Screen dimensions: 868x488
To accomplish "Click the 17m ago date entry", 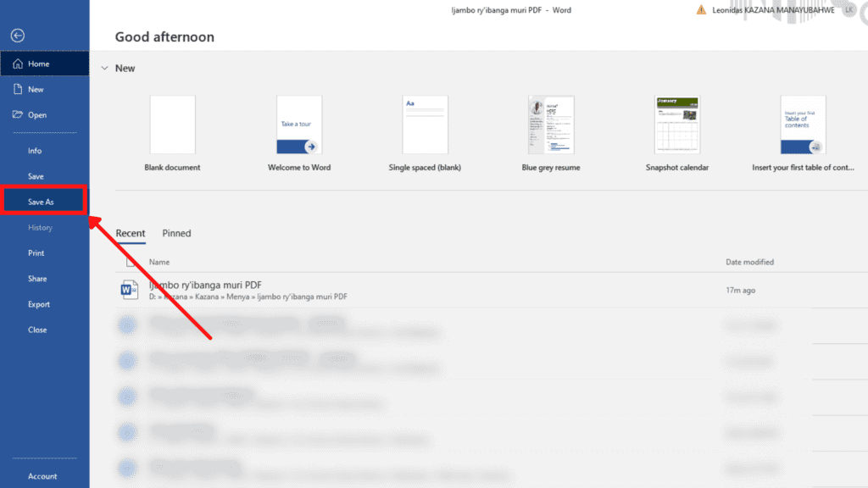I will (x=740, y=290).
